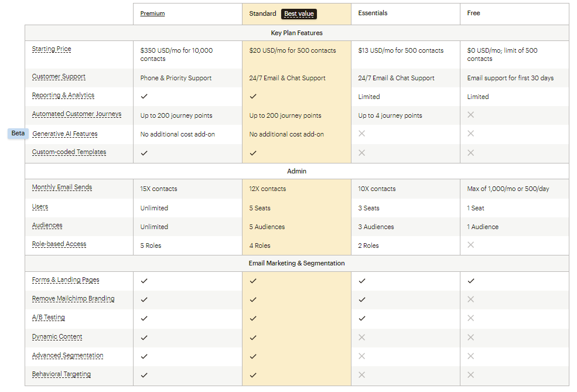Click the Beta badge label
The image size is (577, 392).
18,133
